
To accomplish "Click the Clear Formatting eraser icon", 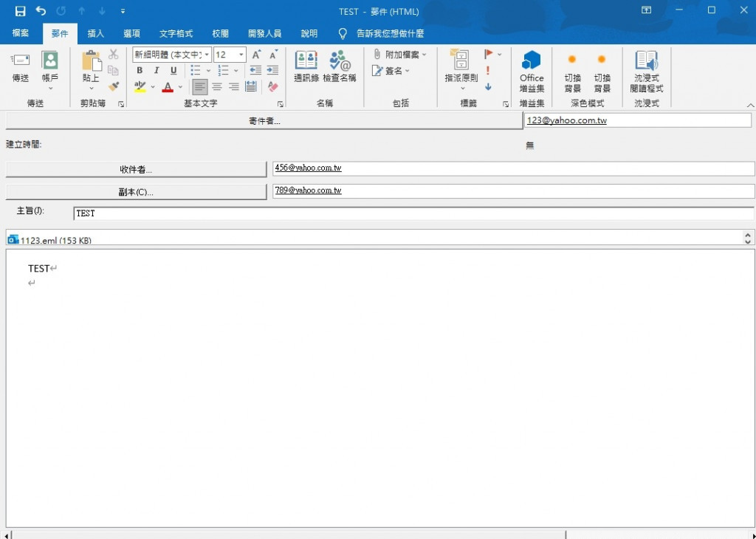I will [x=273, y=87].
